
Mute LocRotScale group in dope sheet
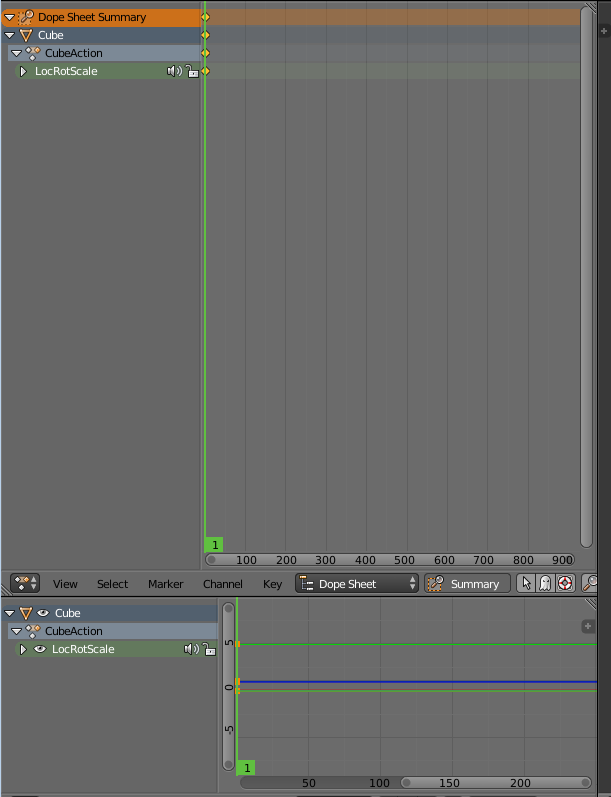click(x=174, y=71)
